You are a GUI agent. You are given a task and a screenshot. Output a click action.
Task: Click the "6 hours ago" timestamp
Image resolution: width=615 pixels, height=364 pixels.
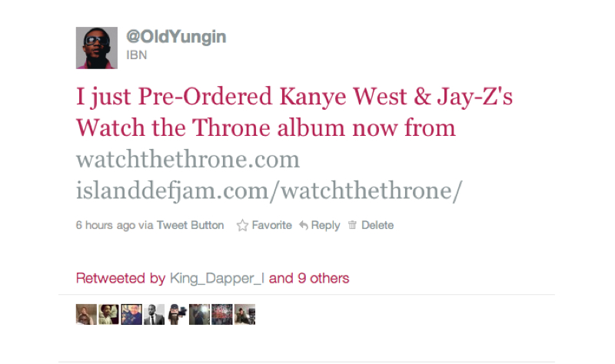[x=105, y=225]
